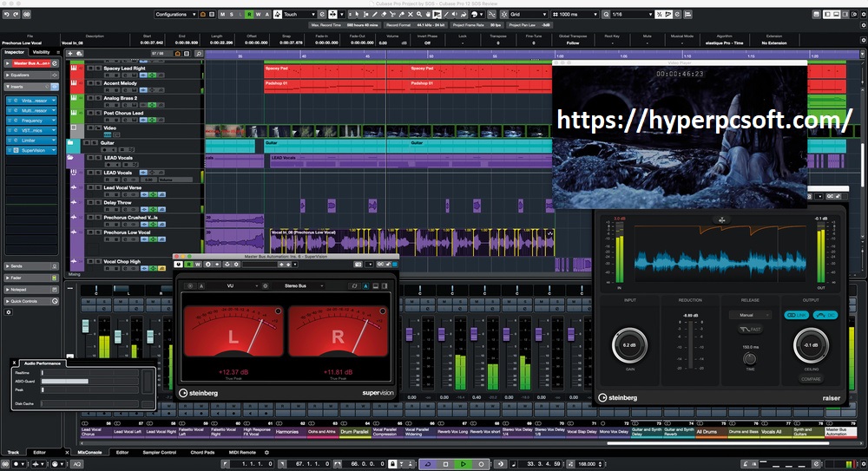Select the Draw pencil tool

(x=375, y=15)
